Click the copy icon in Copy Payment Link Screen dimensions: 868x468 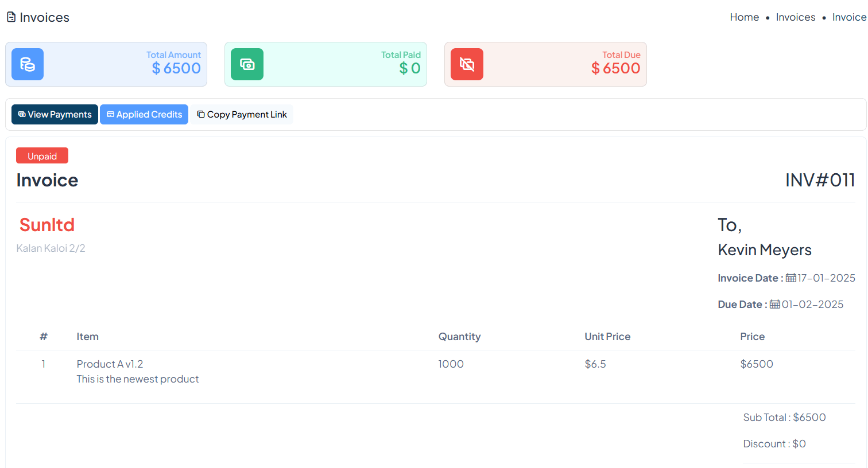[x=201, y=115]
